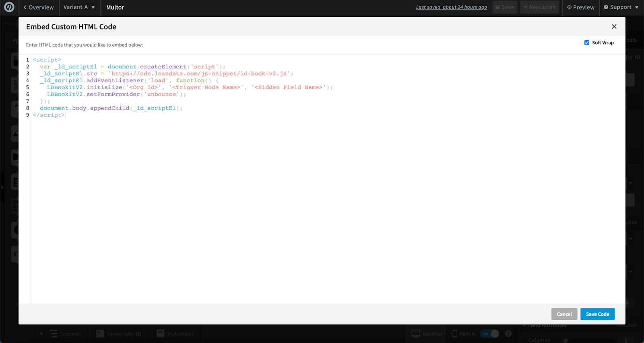Open the Javascripts (2) panel icon
This screenshot has height=343, width=644.
pyautogui.click(x=100, y=334)
